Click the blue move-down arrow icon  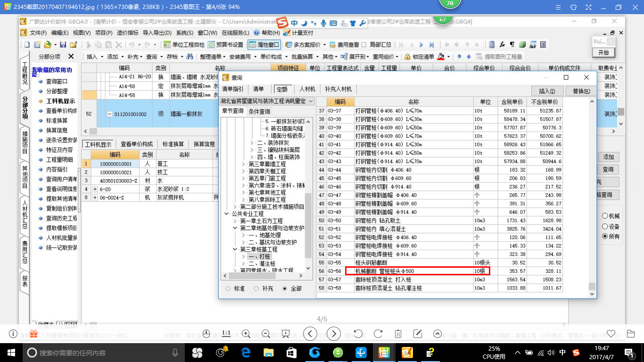pos(469,57)
